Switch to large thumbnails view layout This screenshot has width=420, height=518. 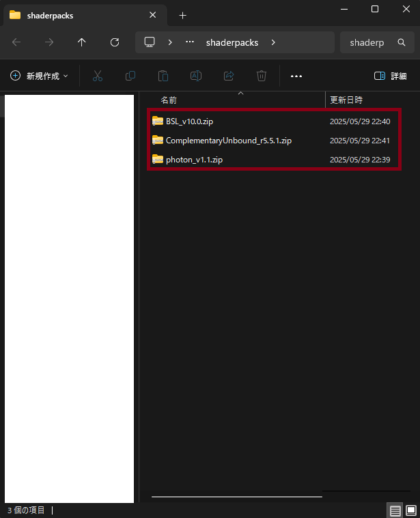[x=411, y=510]
